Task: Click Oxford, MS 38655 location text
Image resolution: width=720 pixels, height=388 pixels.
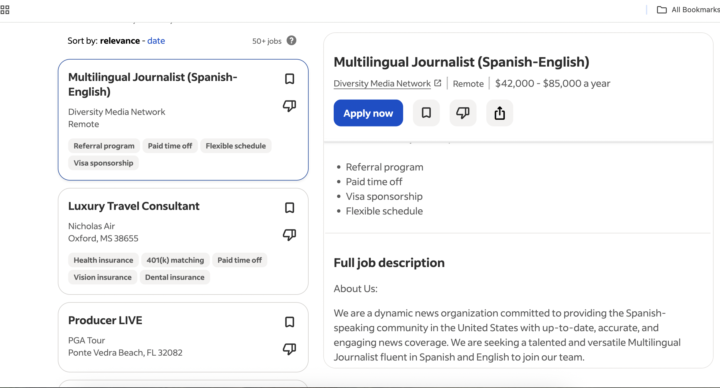Action: pyautogui.click(x=103, y=238)
